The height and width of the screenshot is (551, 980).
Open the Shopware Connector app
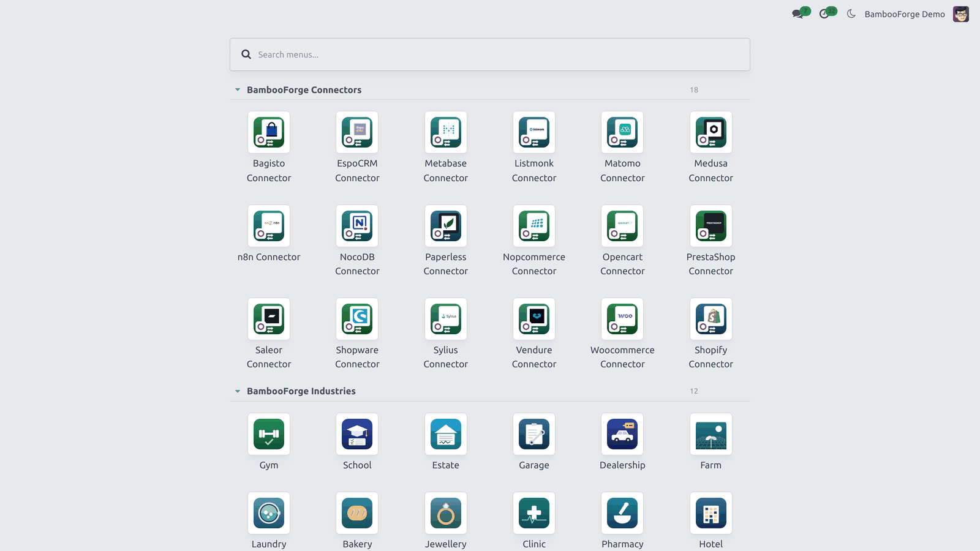point(357,319)
